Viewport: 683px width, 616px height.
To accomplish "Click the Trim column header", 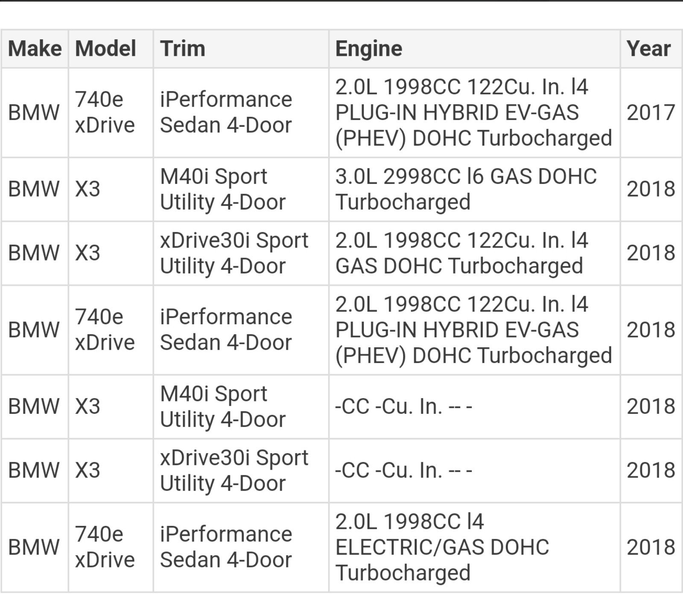I will (x=241, y=49).
